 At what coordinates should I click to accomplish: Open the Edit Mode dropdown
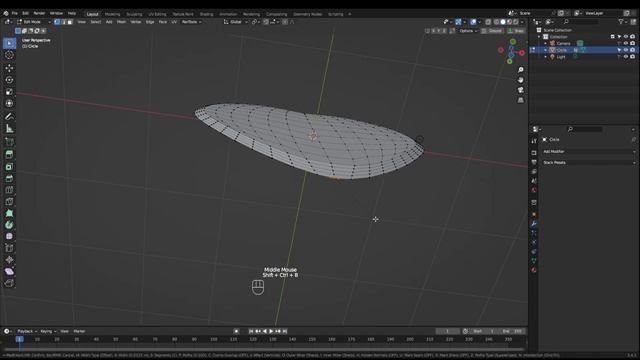click(34, 22)
